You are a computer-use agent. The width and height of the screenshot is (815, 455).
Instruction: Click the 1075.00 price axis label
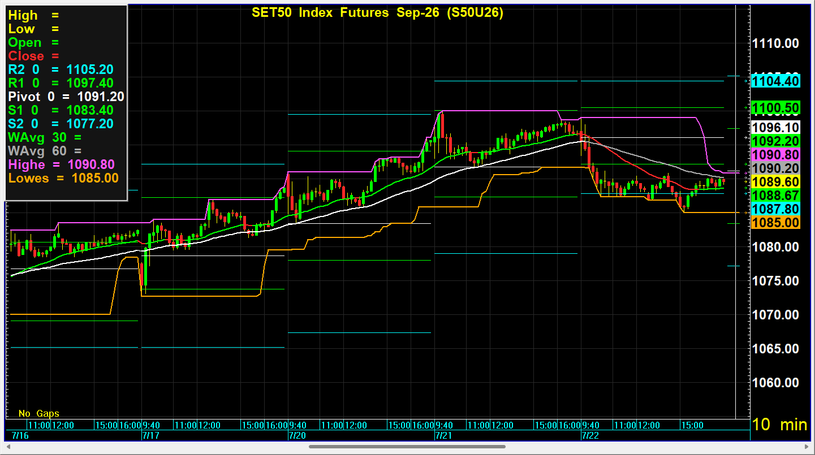click(x=775, y=281)
